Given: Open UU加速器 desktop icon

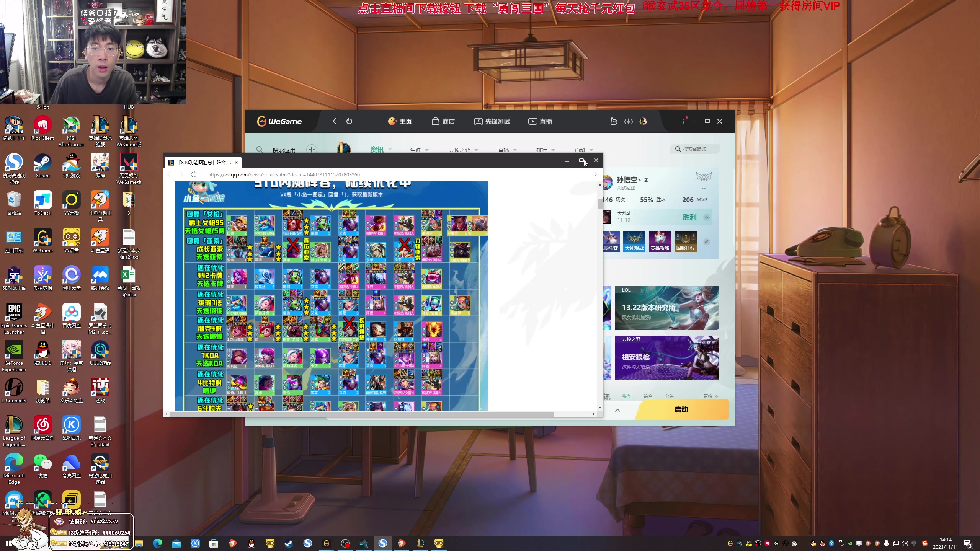Looking at the screenshot, I should [100, 354].
